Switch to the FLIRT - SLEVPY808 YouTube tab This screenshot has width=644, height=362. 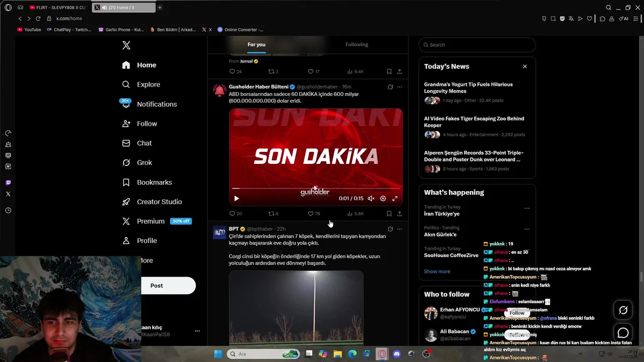pyautogui.click(x=57, y=8)
